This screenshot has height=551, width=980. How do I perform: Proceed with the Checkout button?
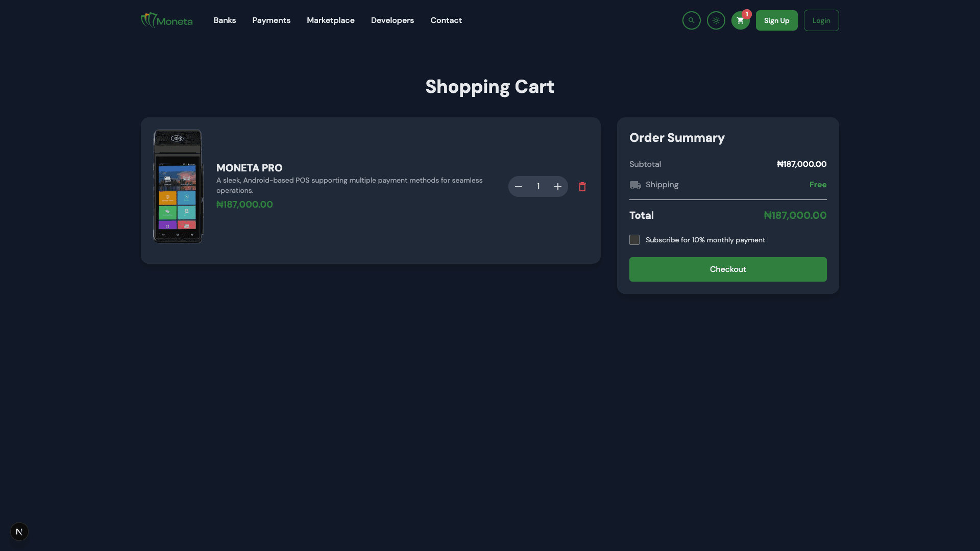point(728,269)
